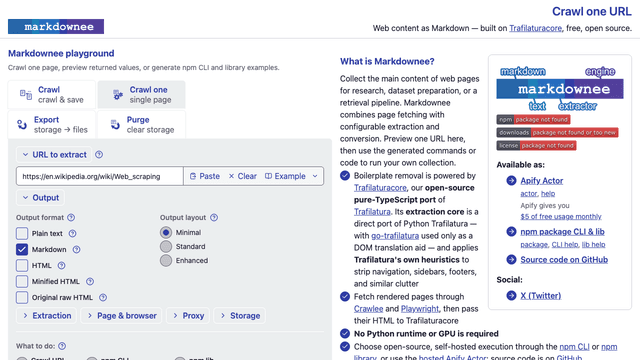Viewport: 640px width, 360px height.
Task: Open help icon beside What to do
Action: pos(62,346)
